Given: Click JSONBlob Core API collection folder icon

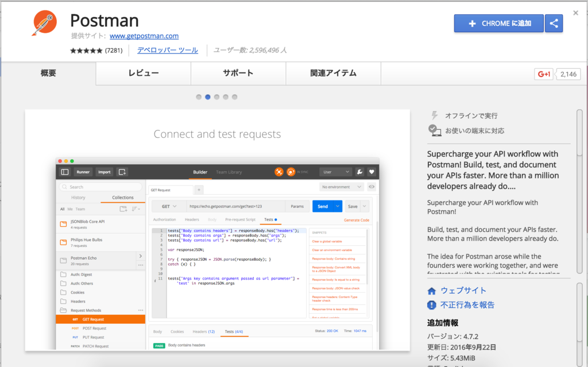Looking at the screenshot, I should [x=63, y=225].
